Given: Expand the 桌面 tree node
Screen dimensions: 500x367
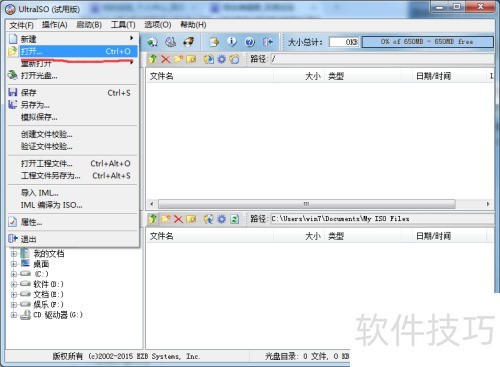Looking at the screenshot, I should point(14,264).
